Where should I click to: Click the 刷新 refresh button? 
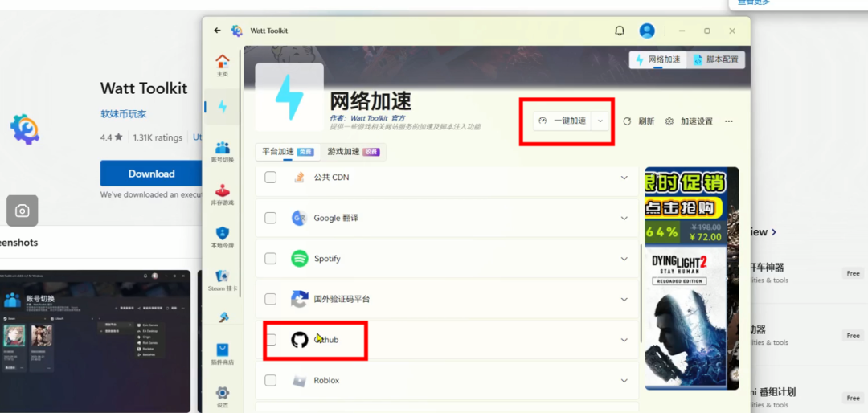639,121
